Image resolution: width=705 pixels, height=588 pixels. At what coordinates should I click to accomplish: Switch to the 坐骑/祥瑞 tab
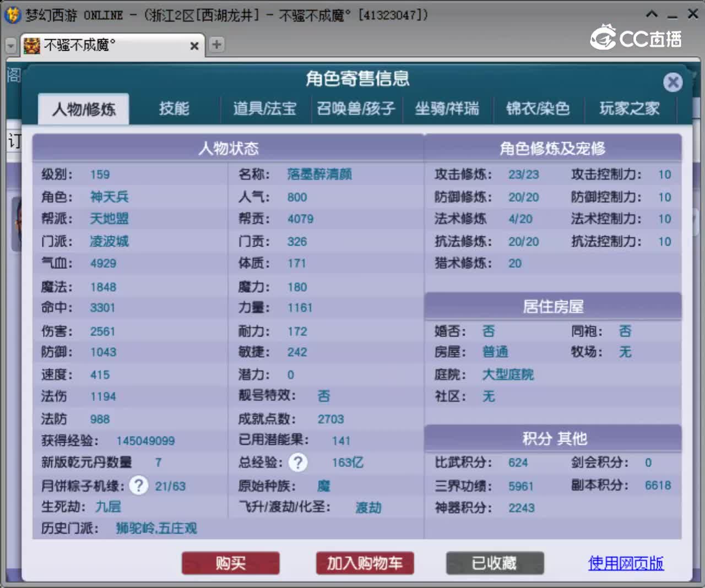[447, 108]
